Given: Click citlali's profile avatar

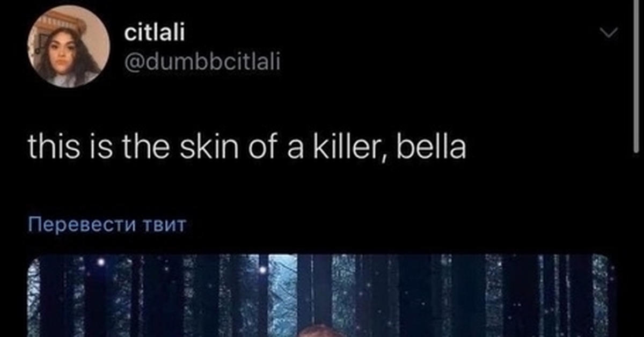Looking at the screenshot, I should click(x=68, y=47).
